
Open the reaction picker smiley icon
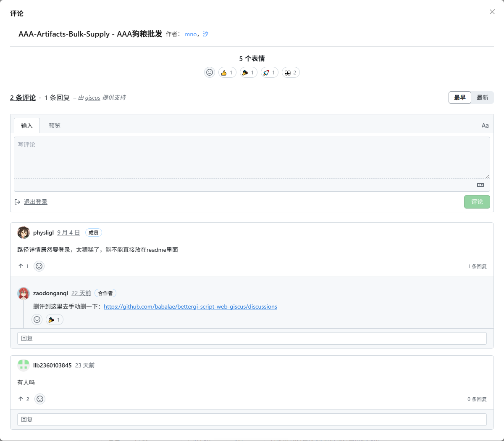point(210,72)
